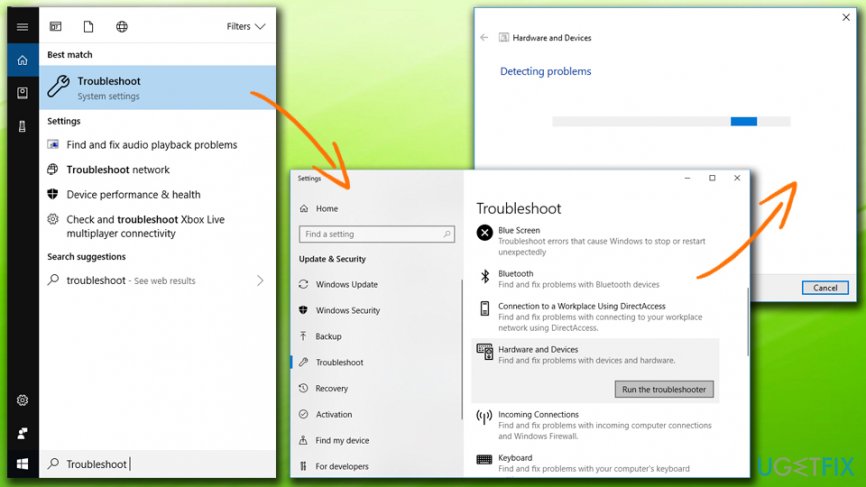Screen dimensions: 866x487
Task: Click the DirectAccess phone icon
Action: 484,309
